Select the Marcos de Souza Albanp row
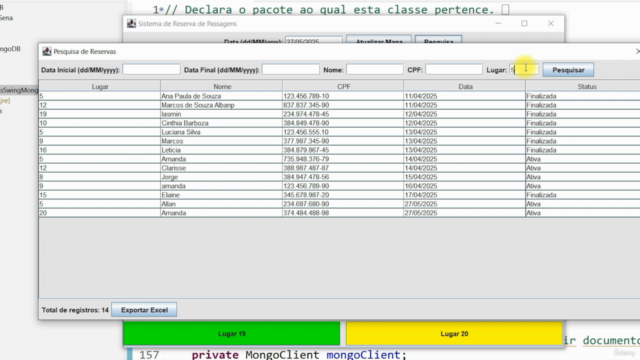Screen dimensions: 640x360 click(340, 105)
